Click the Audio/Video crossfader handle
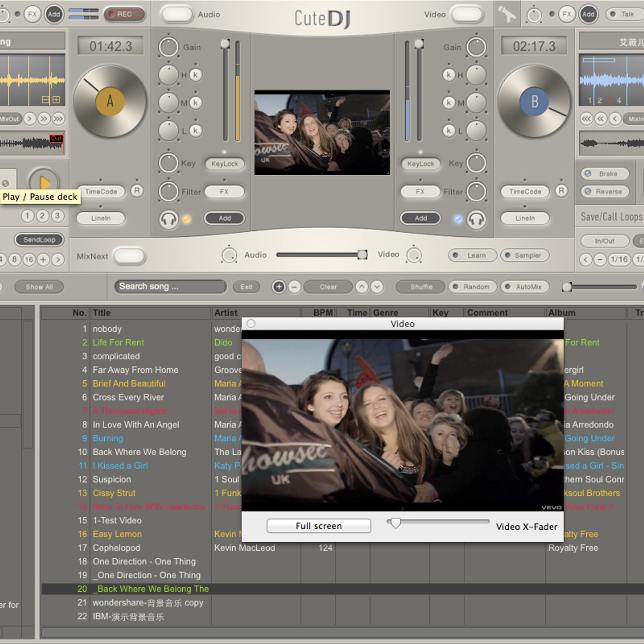Screen dimensions: 644x644 tap(363, 254)
